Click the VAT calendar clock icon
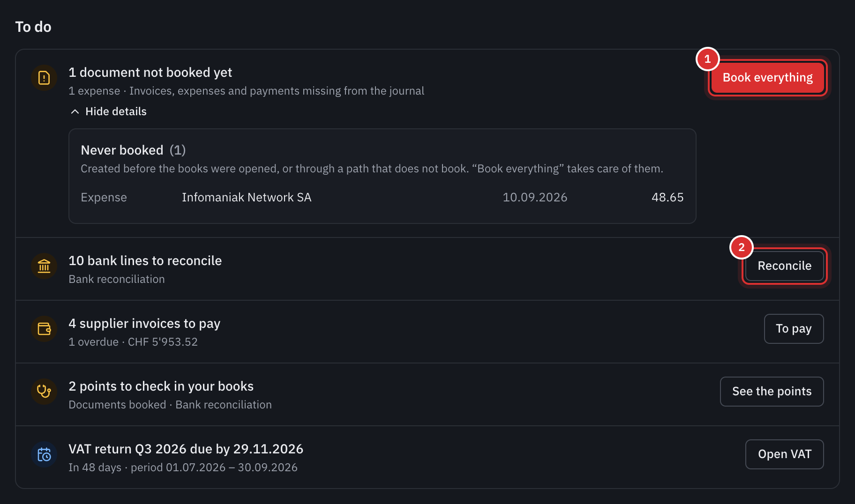The height and width of the screenshot is (504, 855). [x=44, y=454]
